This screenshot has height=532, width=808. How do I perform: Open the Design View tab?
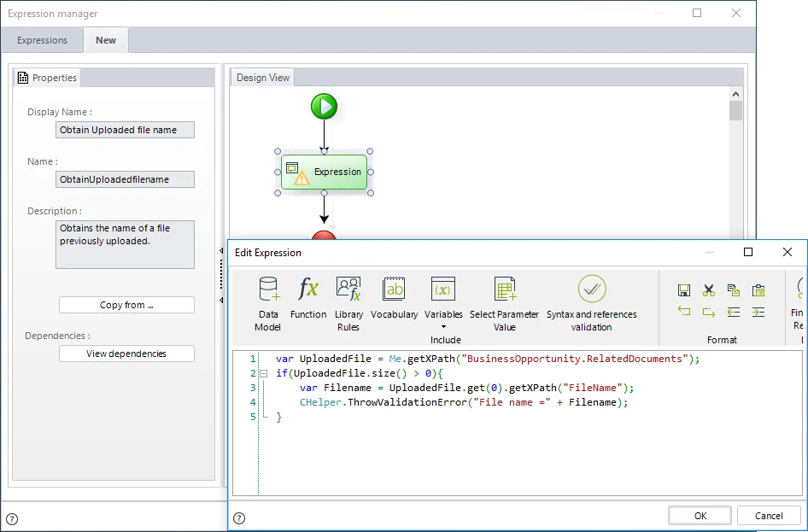263,77
